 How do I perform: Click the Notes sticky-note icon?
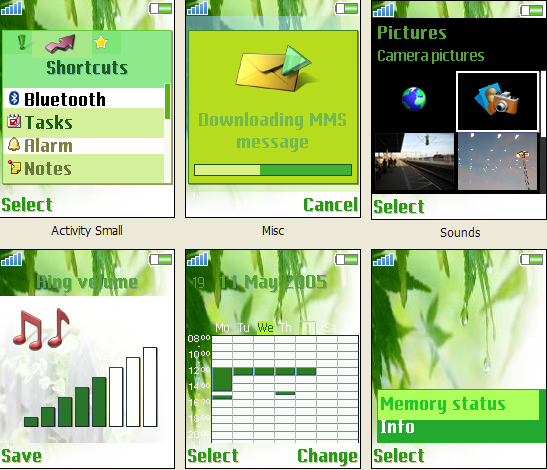(14, 167)
